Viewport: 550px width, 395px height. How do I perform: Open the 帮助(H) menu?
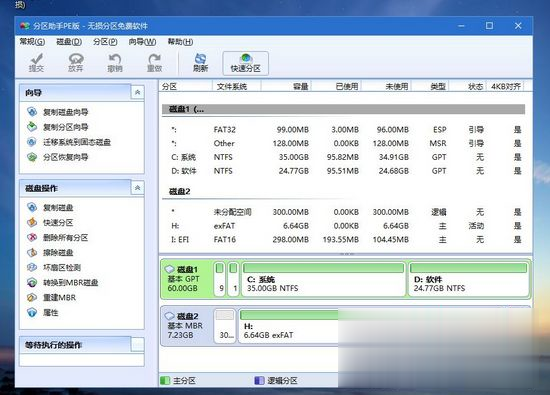180,42
